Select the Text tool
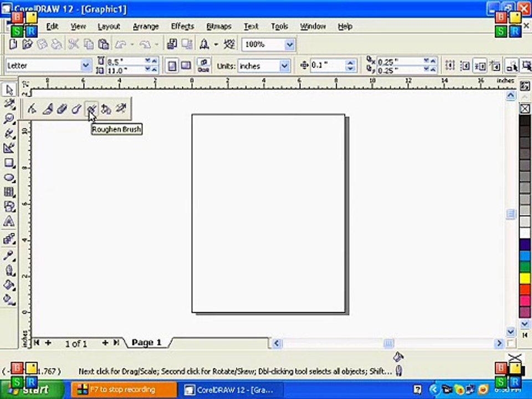The height and width of the screenshot is (399, 532). click(x=9, y=221)
